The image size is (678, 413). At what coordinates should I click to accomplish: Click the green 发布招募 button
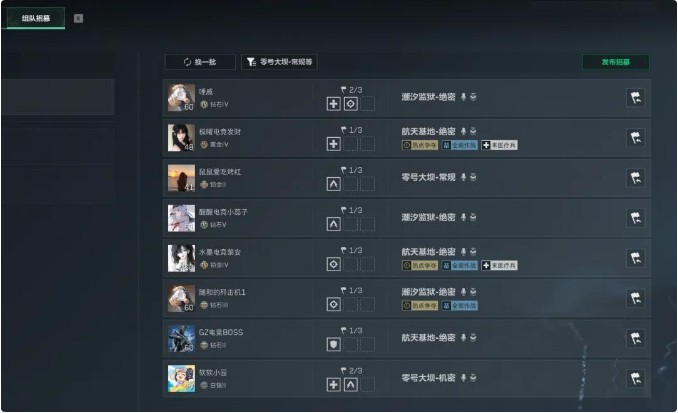tap(616, 62)
